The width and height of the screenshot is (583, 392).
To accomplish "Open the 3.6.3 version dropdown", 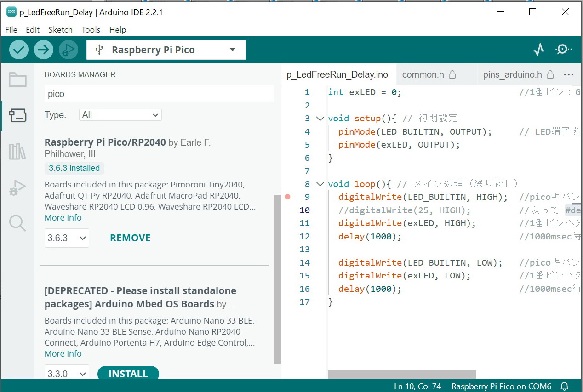I will pyautogui.click(x=67, y=238).
